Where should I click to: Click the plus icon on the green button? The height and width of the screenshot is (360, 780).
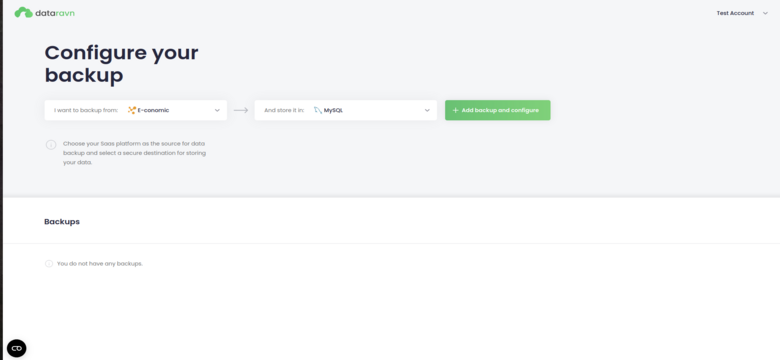[455, 110]
